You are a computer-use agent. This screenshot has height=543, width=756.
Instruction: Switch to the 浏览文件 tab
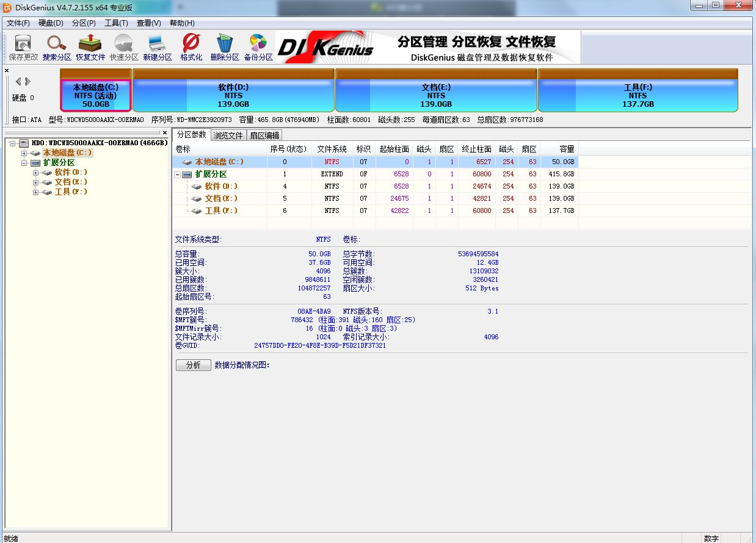click(x=228, y=135)
